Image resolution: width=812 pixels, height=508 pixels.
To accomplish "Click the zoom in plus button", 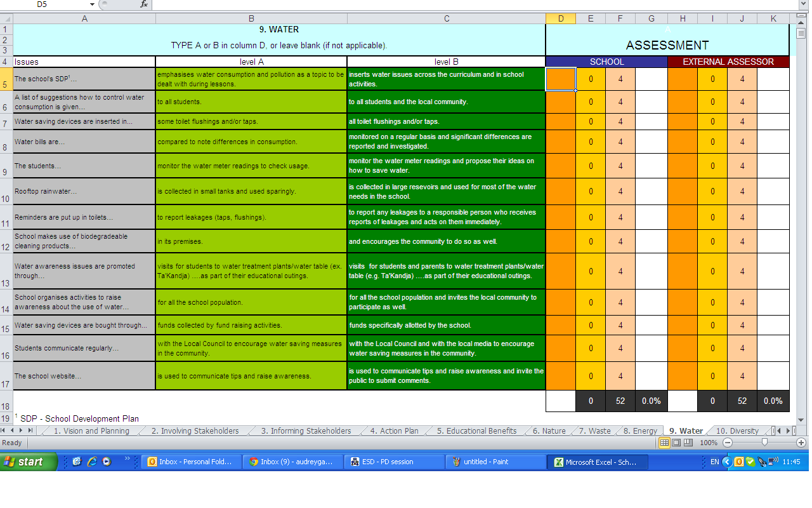I will pyautogui.click(x=801, y=443).
